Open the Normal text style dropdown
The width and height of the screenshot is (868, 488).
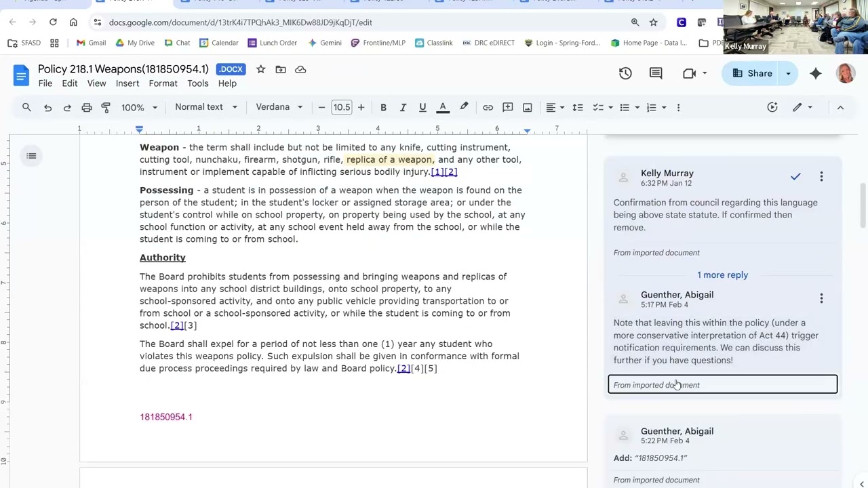pos(206,107)
